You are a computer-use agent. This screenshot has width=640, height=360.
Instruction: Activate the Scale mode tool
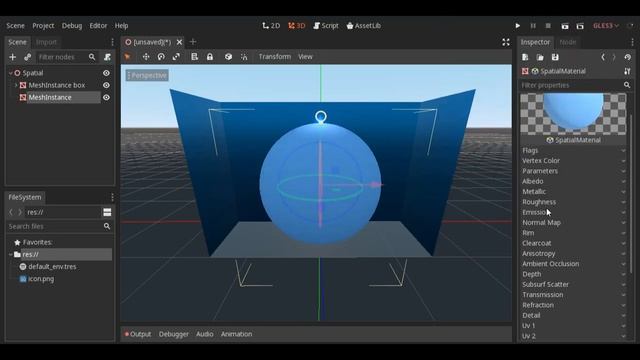click(176, 57)
